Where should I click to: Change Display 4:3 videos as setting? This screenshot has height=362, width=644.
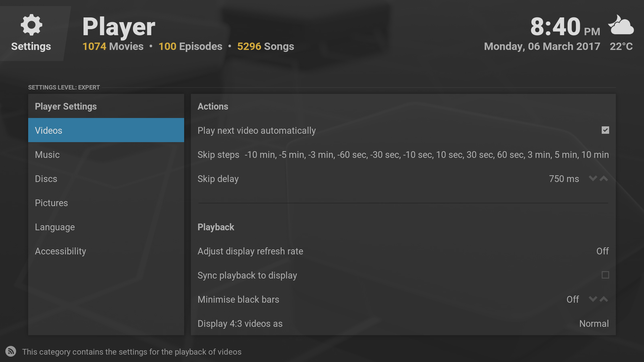402,323
